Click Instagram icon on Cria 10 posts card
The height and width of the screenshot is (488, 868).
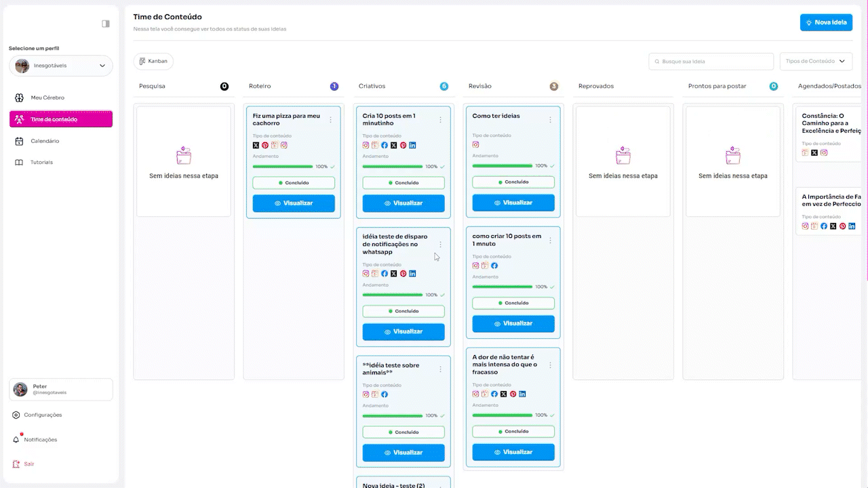pos(366,145)
